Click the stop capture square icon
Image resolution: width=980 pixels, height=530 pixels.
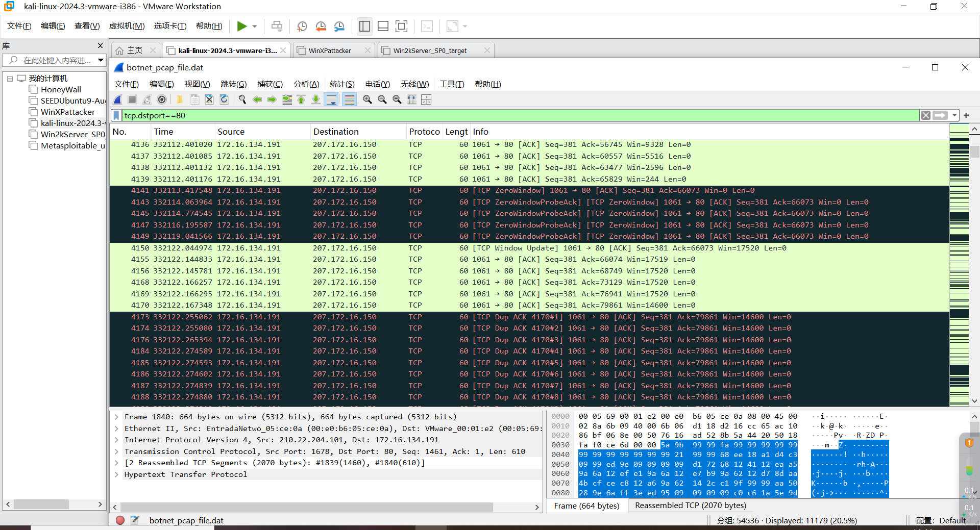pos(132,99)
